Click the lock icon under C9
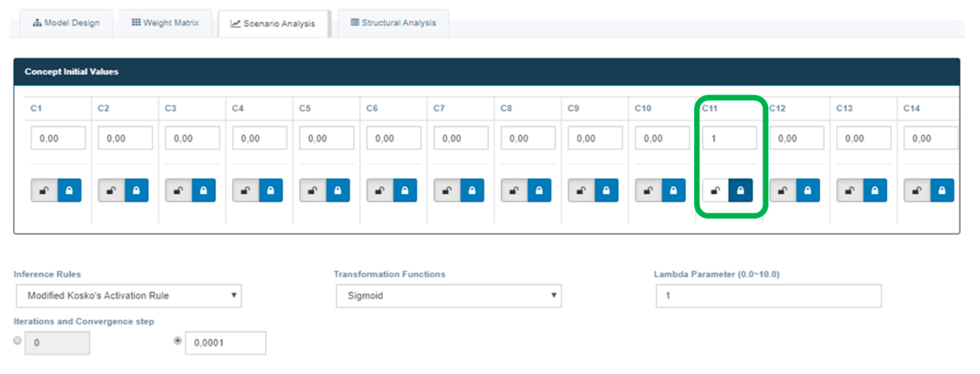Viewport: 980px width, 374px height. pyautogui.click(x=606, y=190)
